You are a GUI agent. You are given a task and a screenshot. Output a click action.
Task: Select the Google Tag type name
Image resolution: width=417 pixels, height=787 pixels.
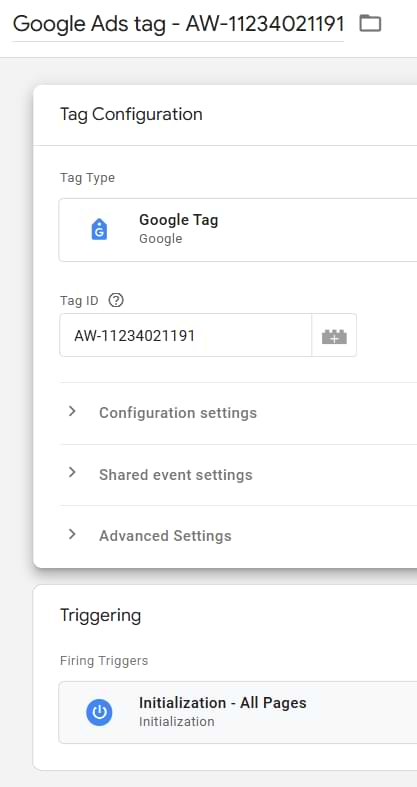(x=178, y=220)
